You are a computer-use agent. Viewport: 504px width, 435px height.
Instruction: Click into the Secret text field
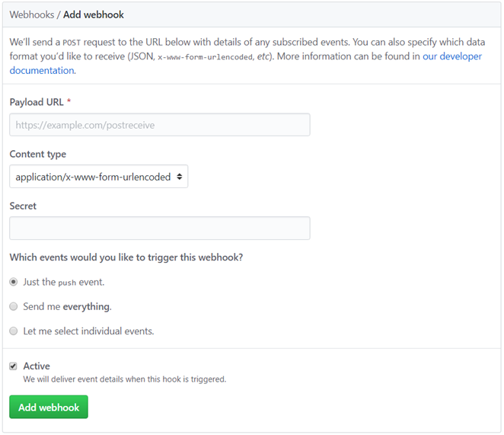pyautogui.click(x=159, y=229)
